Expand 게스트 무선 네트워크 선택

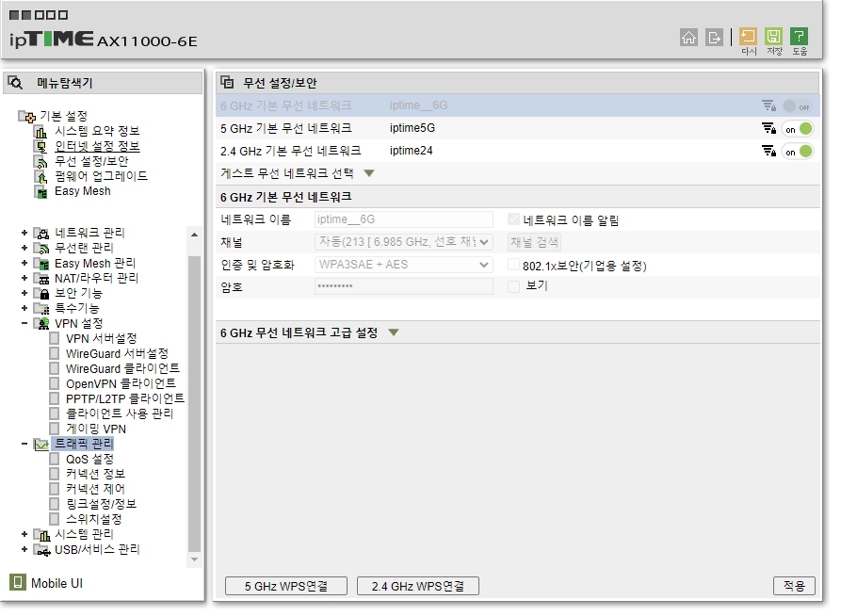(x=369, y=173)
